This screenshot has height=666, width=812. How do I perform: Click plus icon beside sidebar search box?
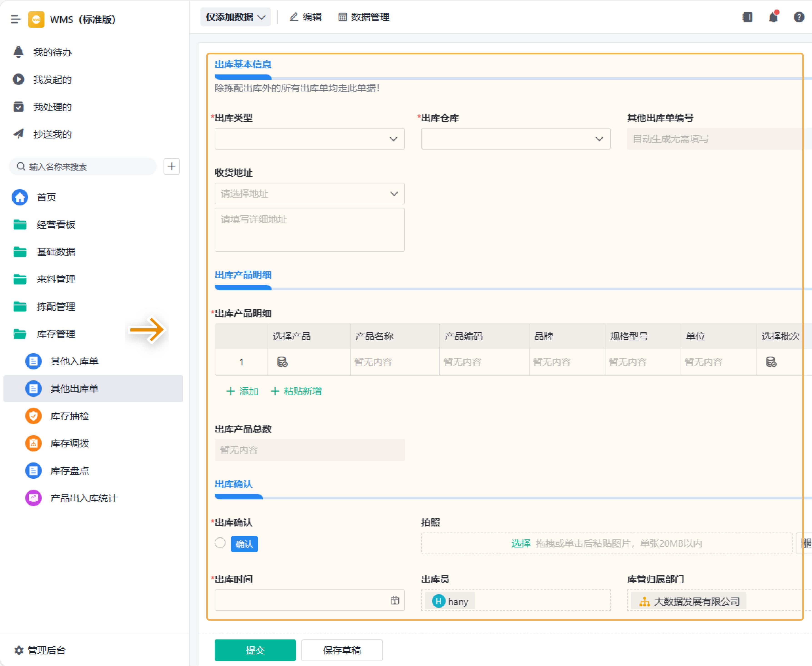tap(172, 166)
